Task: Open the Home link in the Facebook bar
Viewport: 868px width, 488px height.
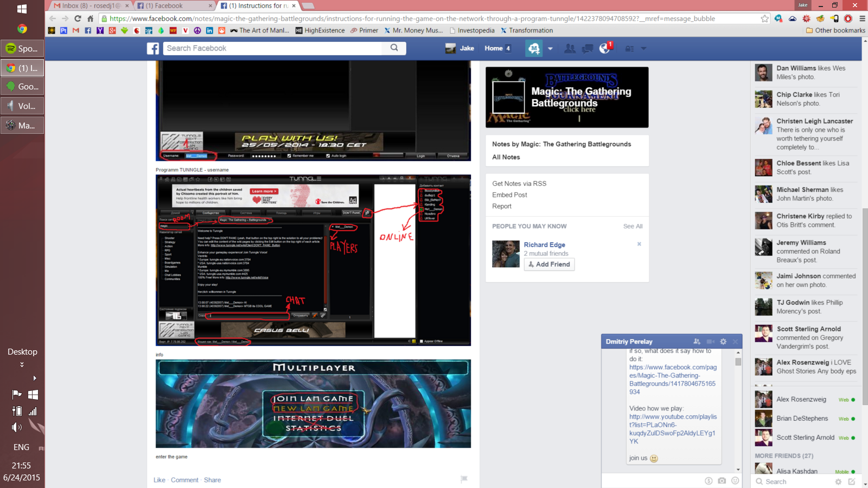Action: 494,48
